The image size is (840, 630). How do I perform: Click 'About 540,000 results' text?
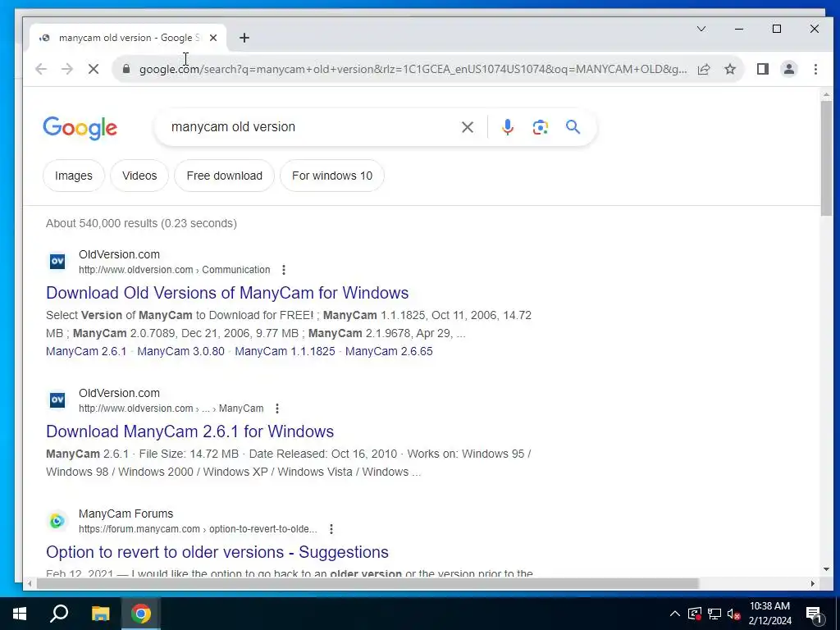[x=101, y=223]
